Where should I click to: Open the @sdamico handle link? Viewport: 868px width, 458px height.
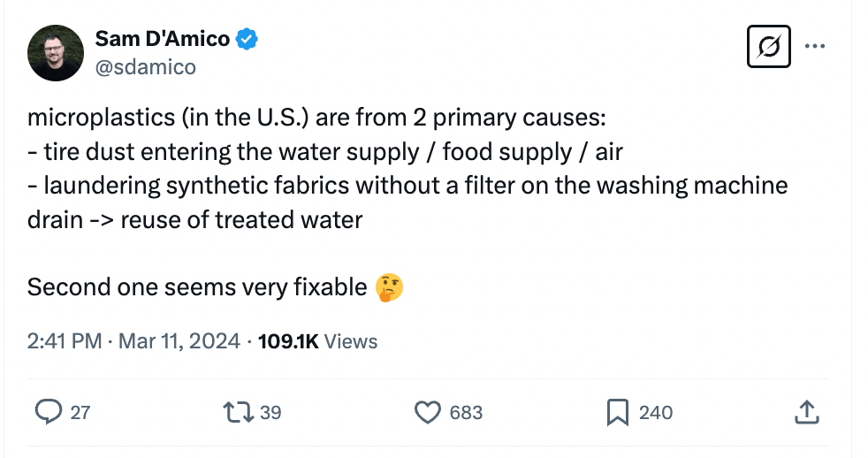coord(145,66)
